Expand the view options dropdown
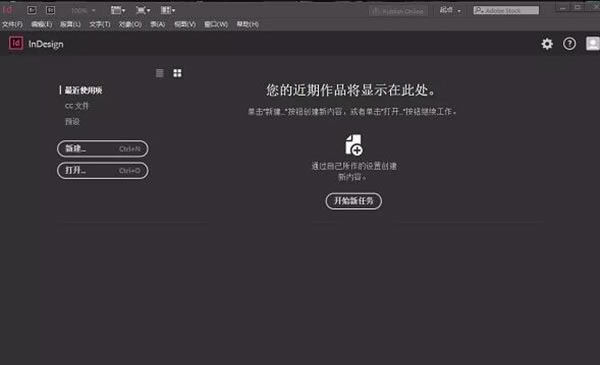 pos(117,10)
